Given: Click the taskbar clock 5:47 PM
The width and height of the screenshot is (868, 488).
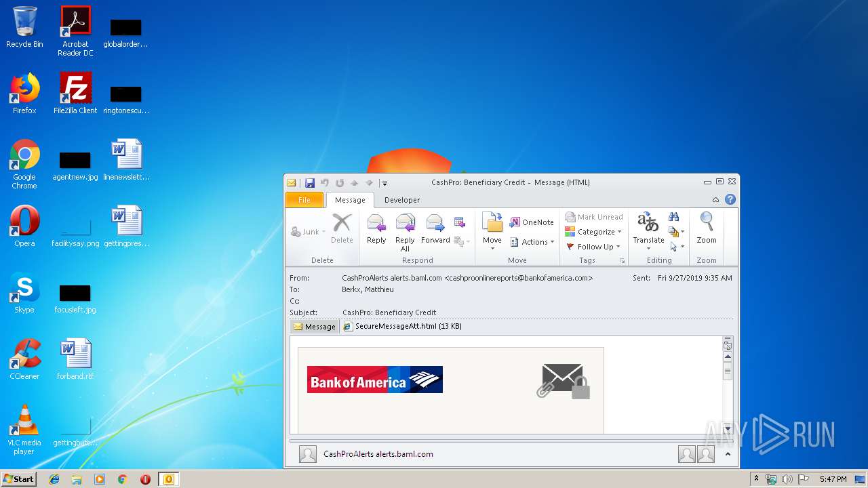Looking at the screenshot, I should (833, 479).
